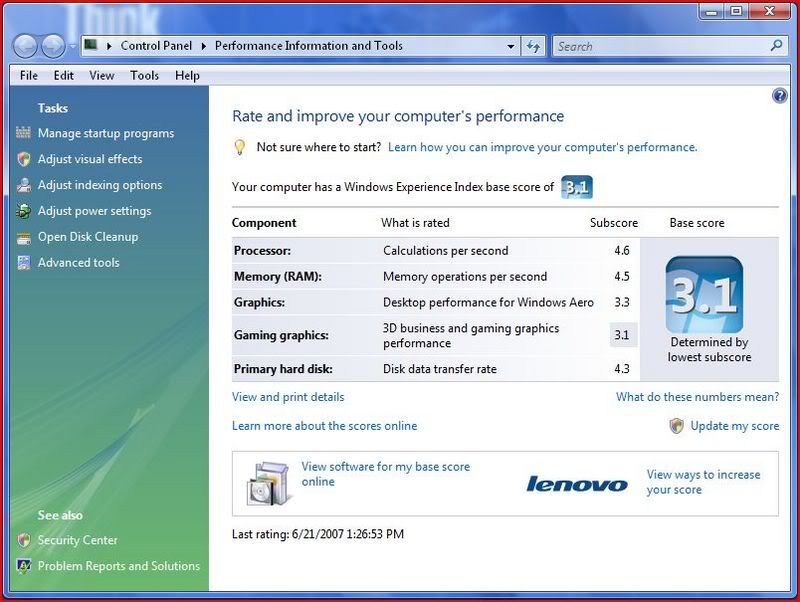800x602 pixels.
Task: Click the light bulb tip icon
Action: click(239, 147)
